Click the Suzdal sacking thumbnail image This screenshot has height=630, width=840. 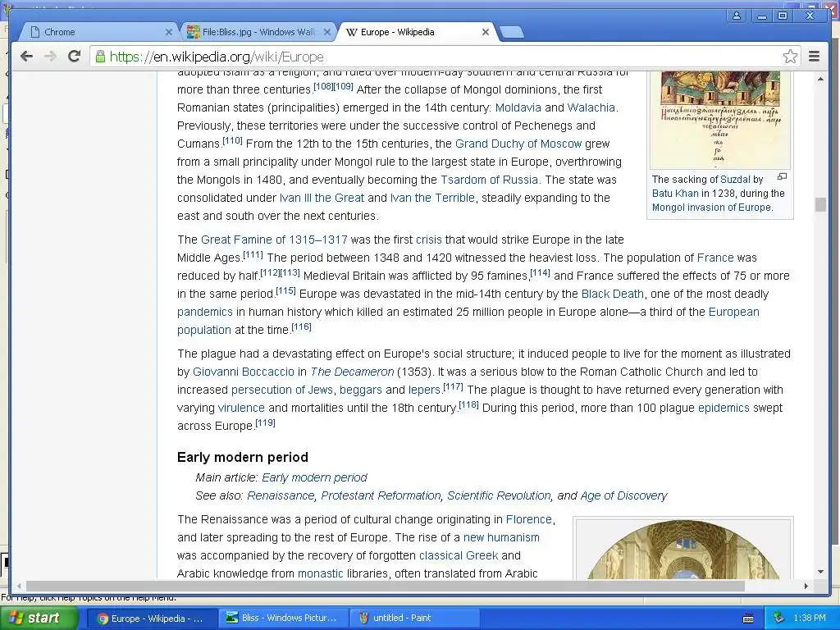tap(720, 121)
